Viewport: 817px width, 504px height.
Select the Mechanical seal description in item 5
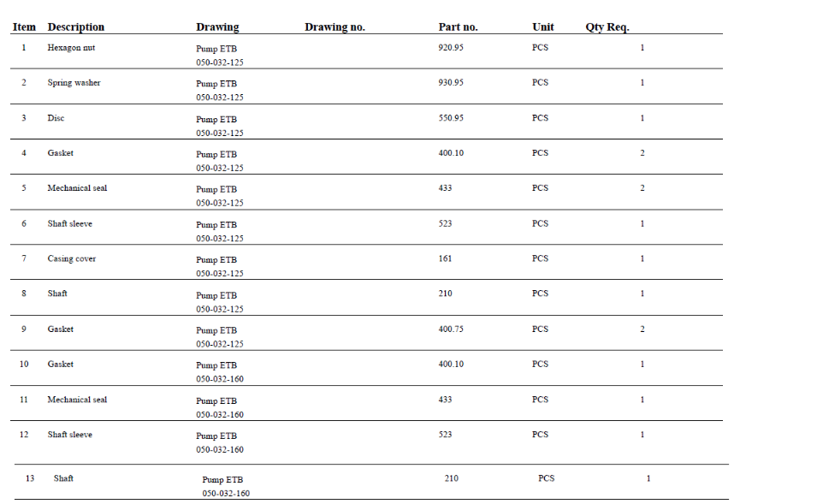point(77,188)
